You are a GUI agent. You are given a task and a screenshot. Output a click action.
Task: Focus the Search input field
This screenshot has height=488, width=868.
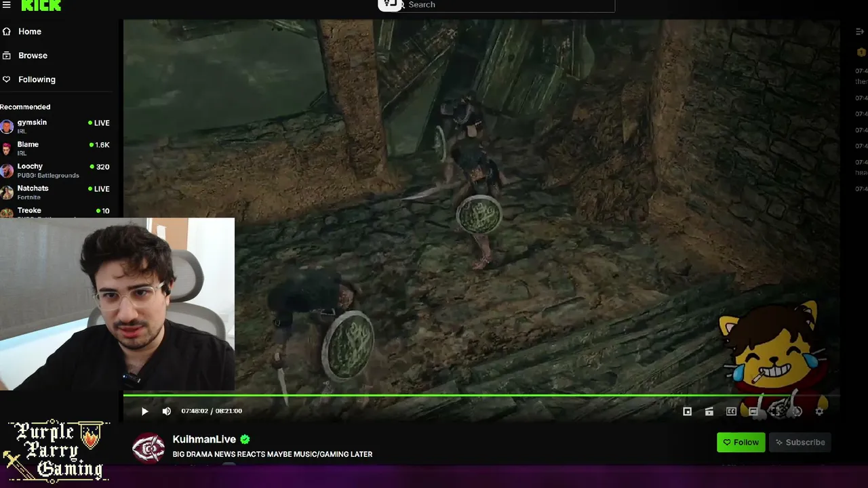tap(509, 5)
